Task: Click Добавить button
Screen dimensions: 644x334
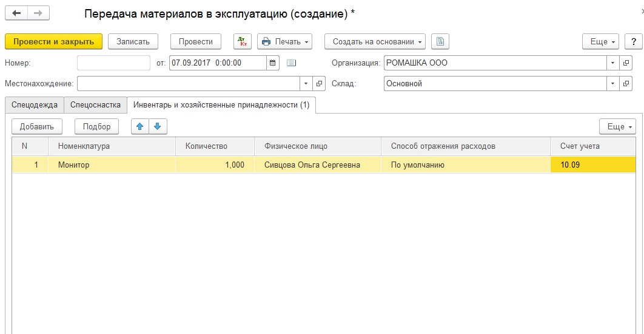Action: point(37,127)
